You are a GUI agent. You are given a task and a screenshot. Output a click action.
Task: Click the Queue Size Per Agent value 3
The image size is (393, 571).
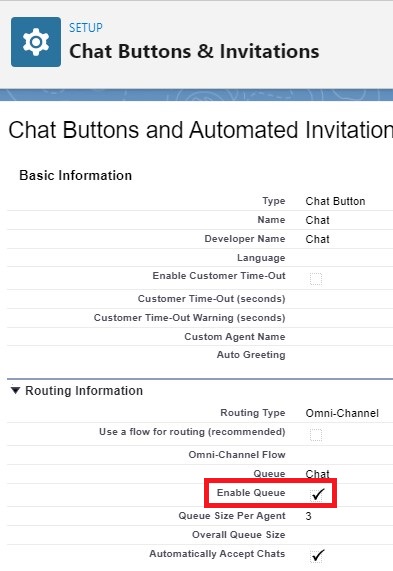(308, 516)
